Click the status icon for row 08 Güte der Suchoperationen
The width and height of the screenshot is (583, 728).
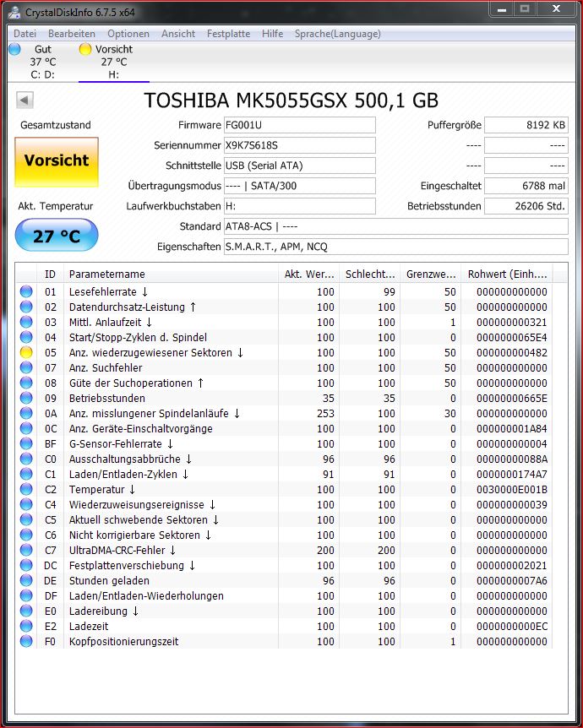tap(26, 383)
